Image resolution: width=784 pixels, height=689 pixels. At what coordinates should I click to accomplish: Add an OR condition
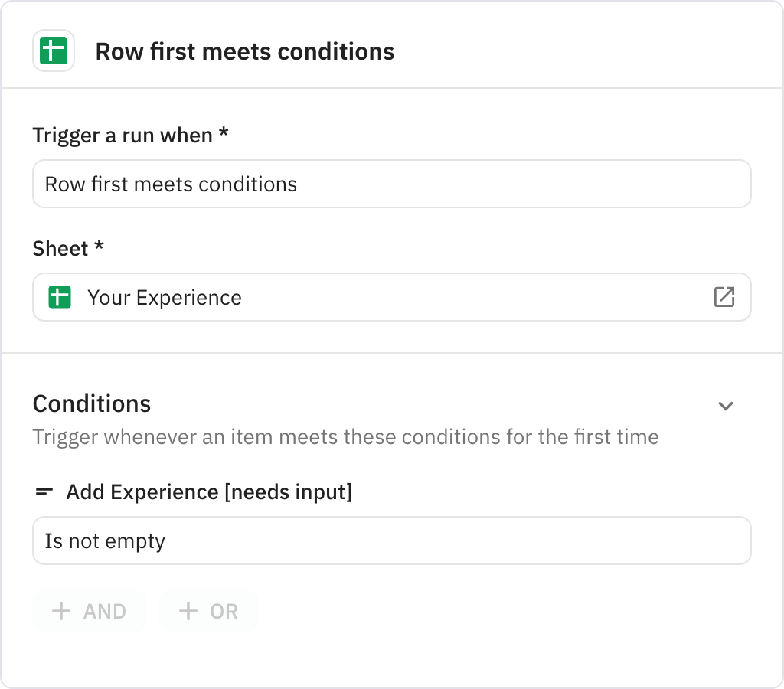pos(208,611)
